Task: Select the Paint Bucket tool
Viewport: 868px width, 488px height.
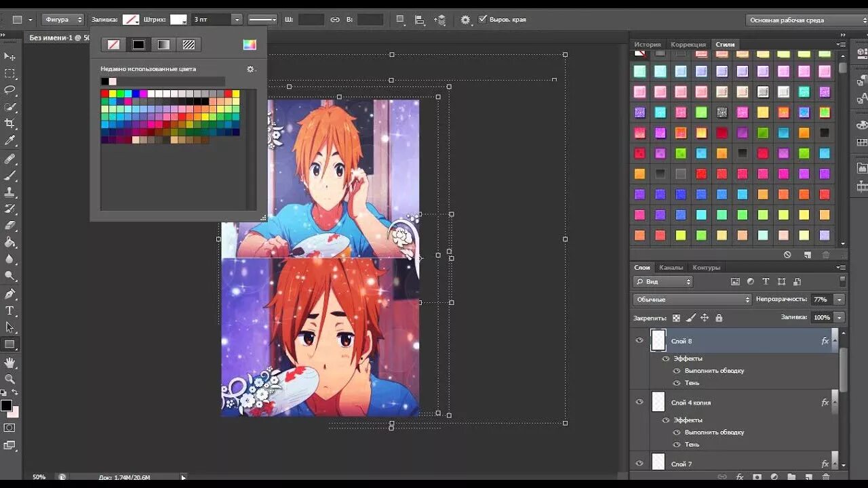Action: 9,243
